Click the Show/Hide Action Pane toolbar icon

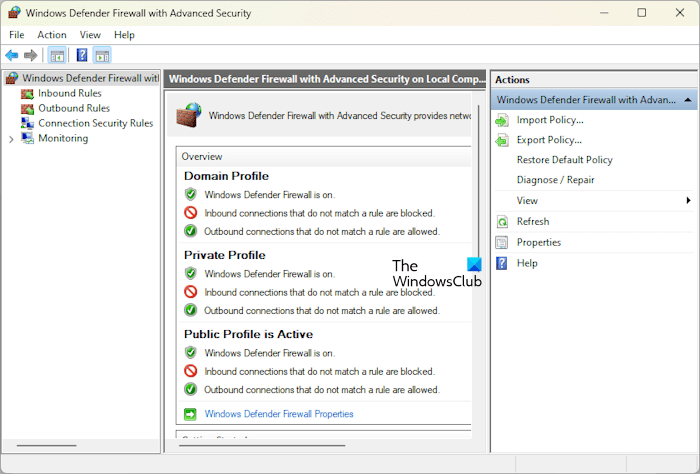(102, 55)
